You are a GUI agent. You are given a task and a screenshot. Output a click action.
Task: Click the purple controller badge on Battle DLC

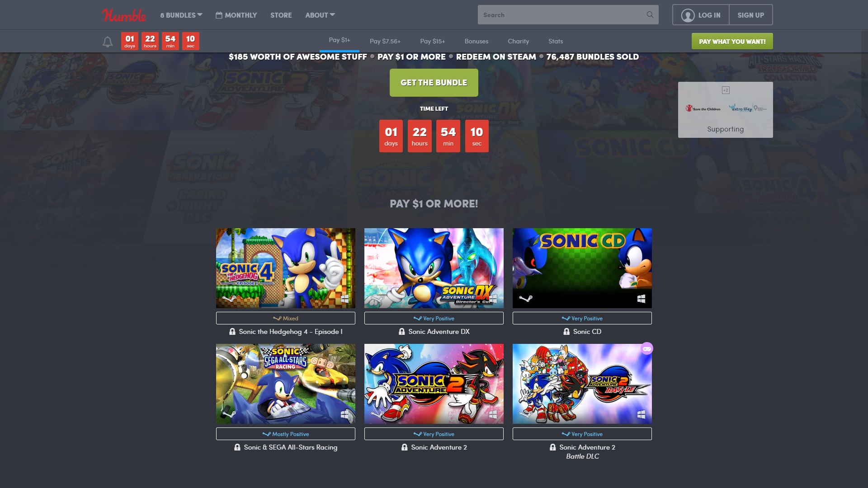(647, 348)
